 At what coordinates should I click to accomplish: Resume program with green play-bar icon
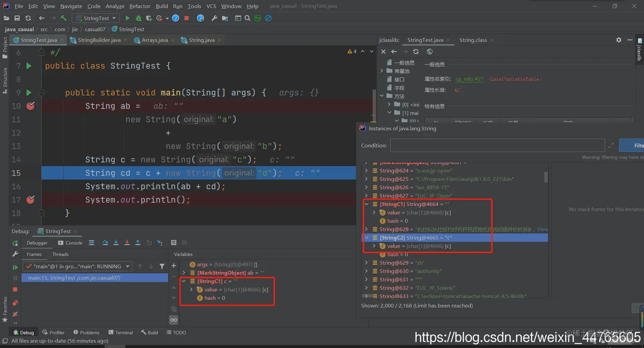[15, 267]
